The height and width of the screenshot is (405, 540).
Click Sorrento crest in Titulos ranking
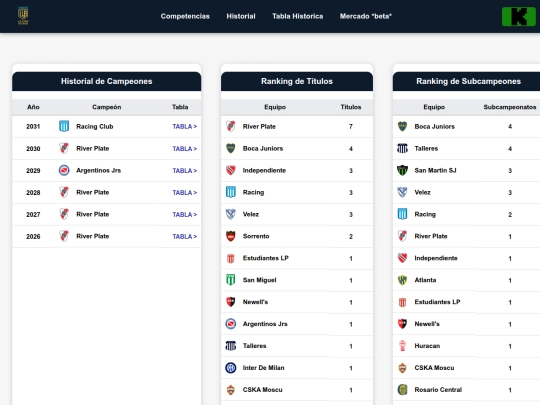(x=231, y=236)
